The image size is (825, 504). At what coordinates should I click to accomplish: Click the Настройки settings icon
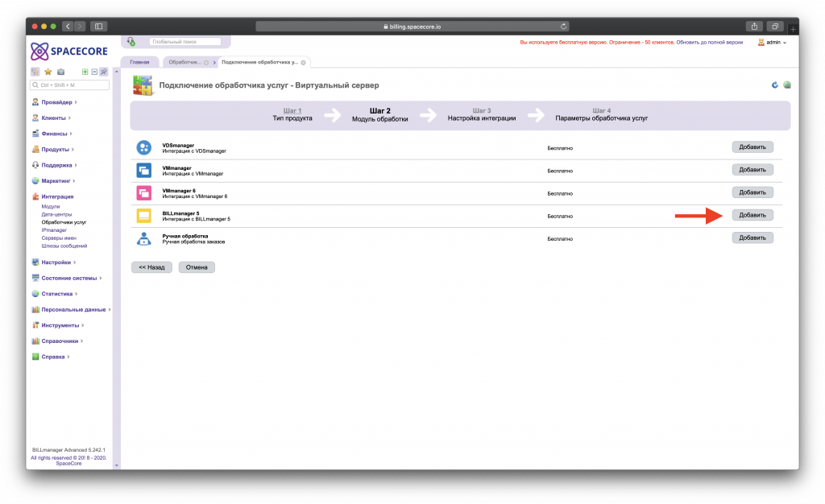coord(35,262)
